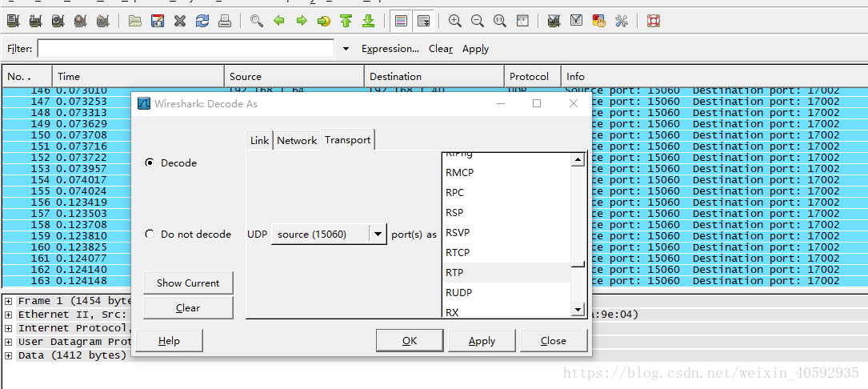868x389 pixels.
Task: Zoom in on packet text
Action: point(455,21)
